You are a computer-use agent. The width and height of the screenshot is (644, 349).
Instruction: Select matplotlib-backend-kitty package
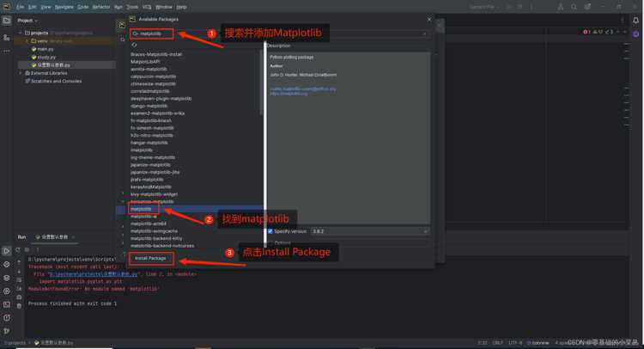156,238
